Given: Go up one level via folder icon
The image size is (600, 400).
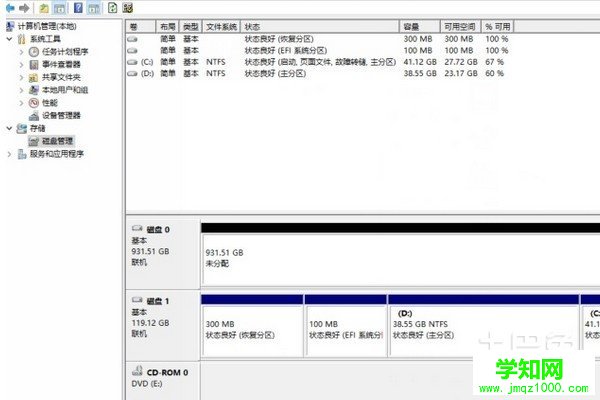Looking at the screenshot, I should (x=44, y=8).
